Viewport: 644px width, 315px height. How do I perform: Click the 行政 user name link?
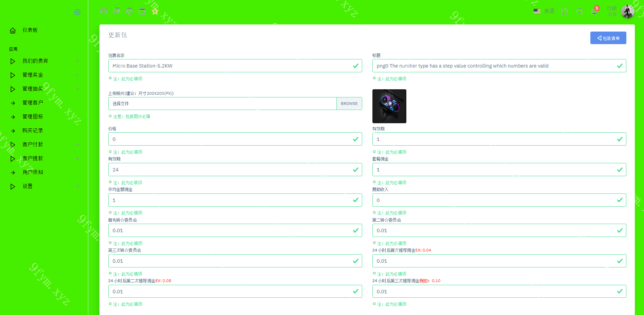point(612,8)
